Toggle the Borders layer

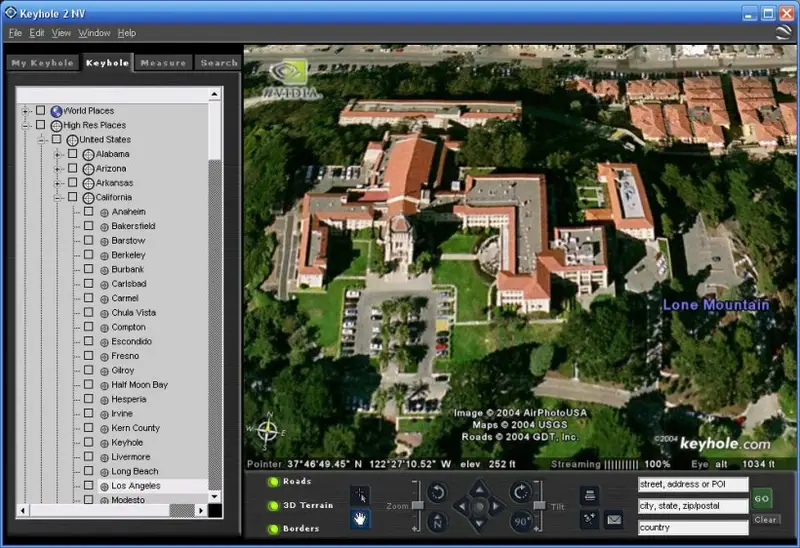tap(273, 529)
